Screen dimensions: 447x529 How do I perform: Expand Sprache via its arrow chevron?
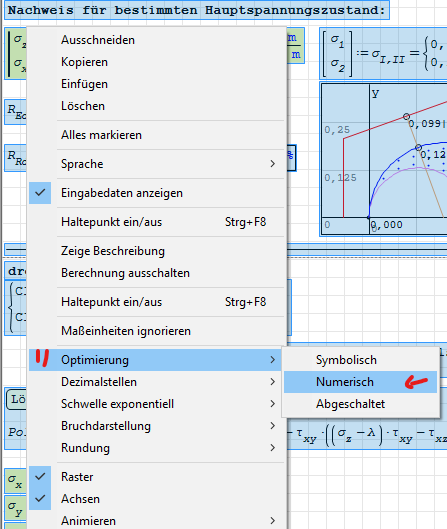coord(273,164)
